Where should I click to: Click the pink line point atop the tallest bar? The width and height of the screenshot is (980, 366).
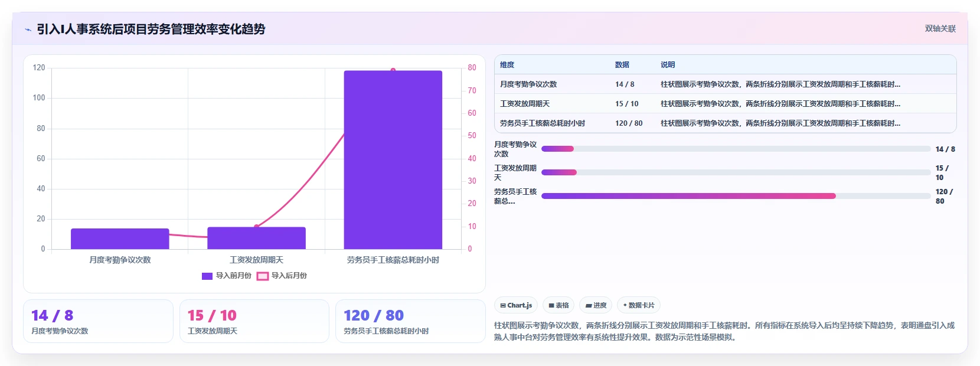[x=393, y=70]
